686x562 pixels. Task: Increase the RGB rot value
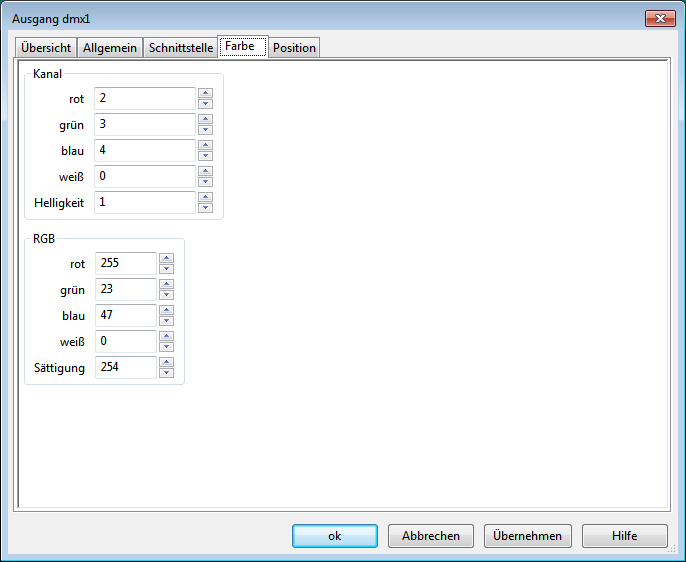(166, 258)
